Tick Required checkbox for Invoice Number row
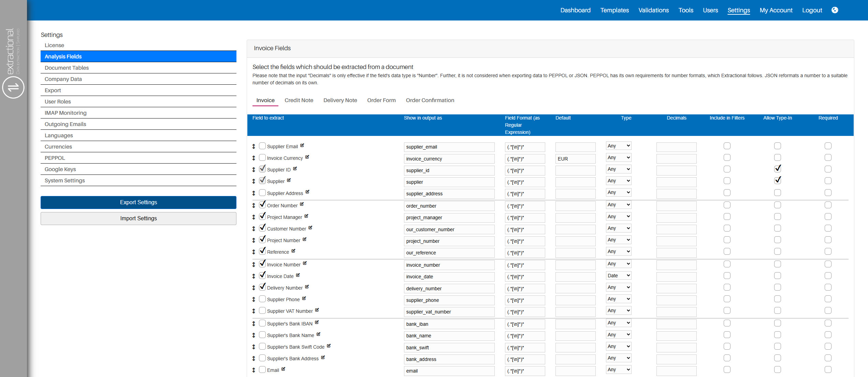The height and width of the screenshot is (377, 868). 828,264
